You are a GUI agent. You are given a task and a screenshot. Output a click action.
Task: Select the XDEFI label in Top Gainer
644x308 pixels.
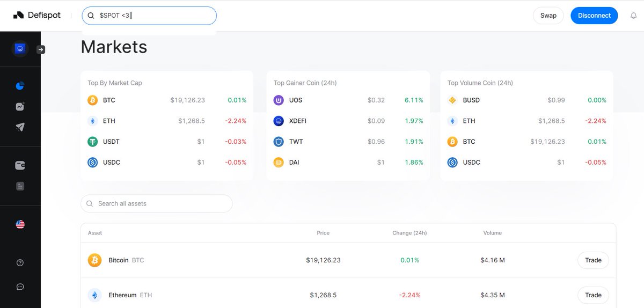pyautogui.click(x=298, y=121)
